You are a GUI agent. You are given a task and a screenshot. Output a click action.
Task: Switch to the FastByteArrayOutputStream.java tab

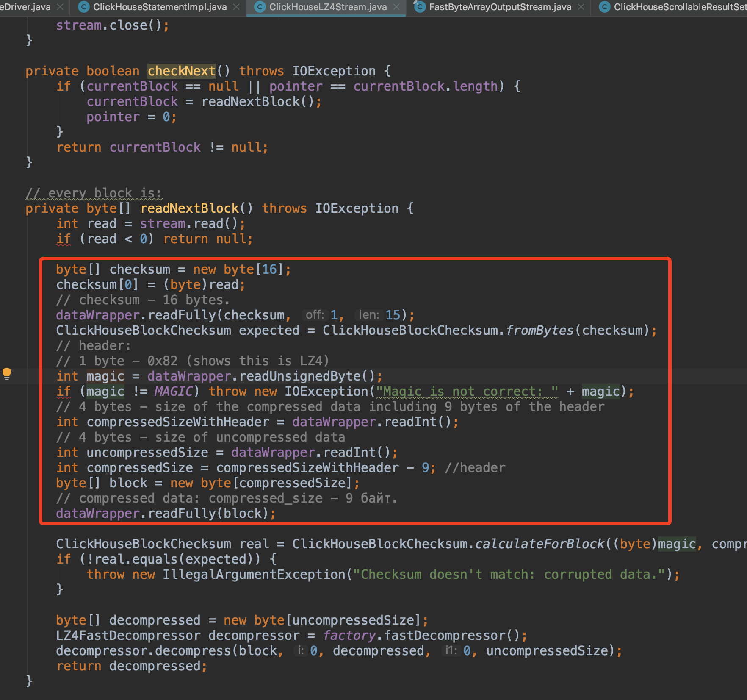(x=500, y=7)
